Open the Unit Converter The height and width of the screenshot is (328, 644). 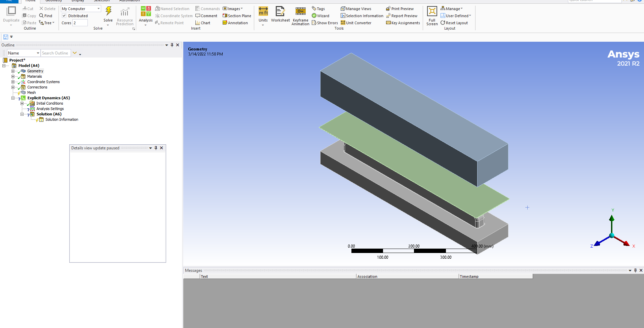(356, 23)
